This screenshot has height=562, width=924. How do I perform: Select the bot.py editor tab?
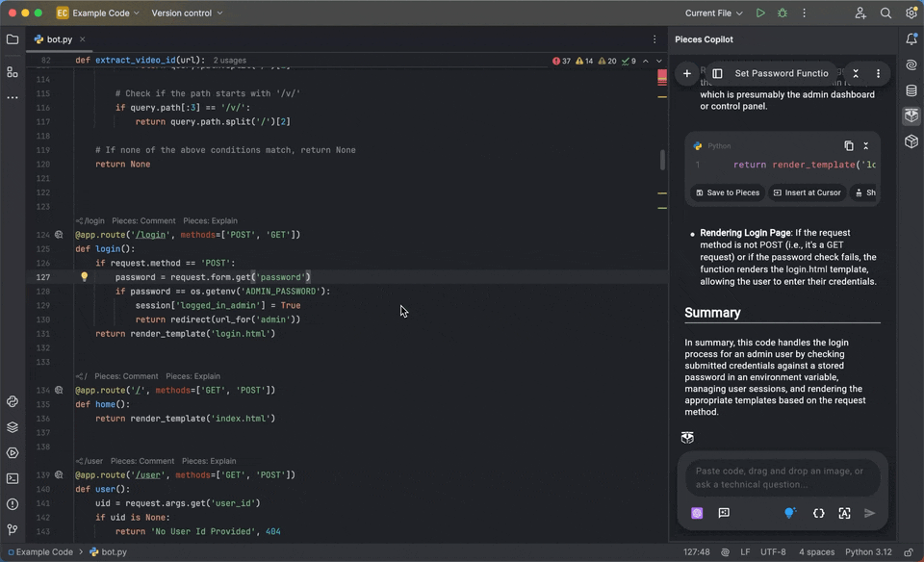pos(60,39)
